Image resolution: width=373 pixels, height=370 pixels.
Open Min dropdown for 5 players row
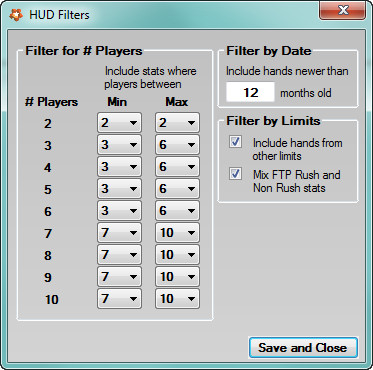tap(119, 189)
